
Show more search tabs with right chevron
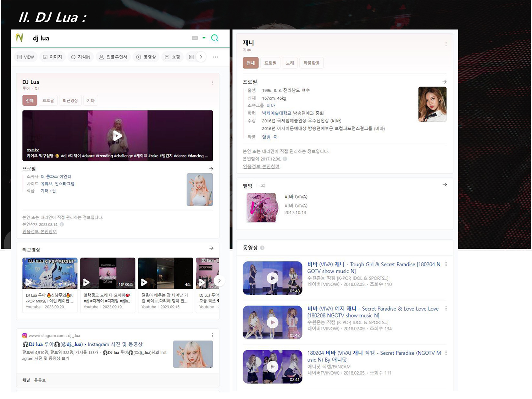point(201,57)
